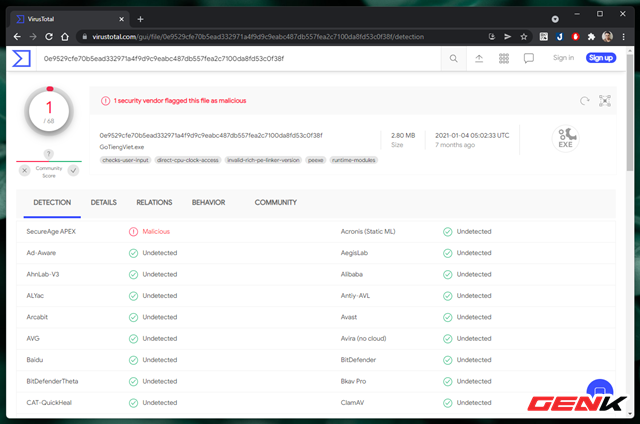640x424 pixels.
Task: Click Undetected status next to Baidu
Action: point(160,360)
